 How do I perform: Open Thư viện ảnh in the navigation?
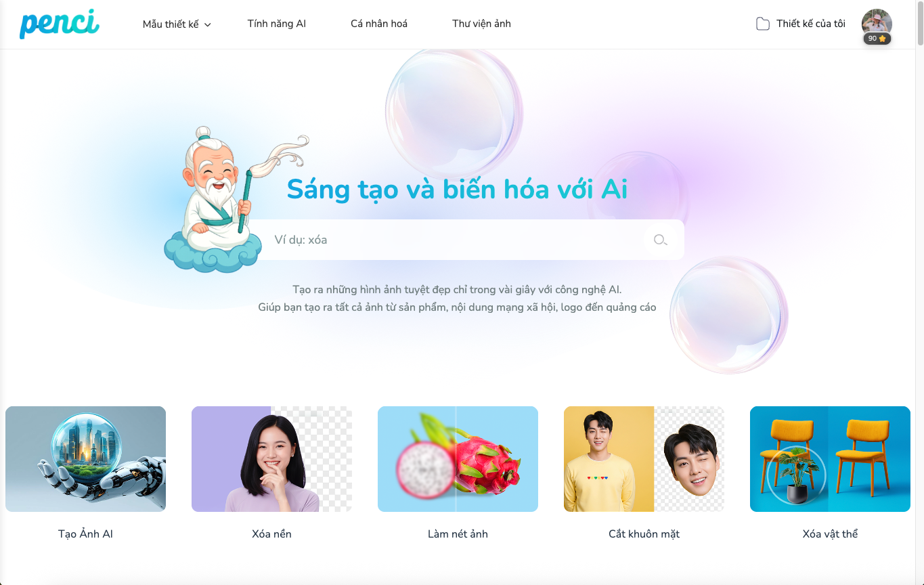[481, 24]
